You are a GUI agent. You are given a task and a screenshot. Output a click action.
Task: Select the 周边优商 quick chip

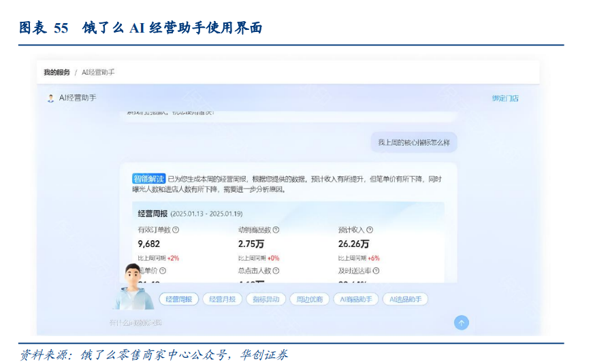pos(309,299)
